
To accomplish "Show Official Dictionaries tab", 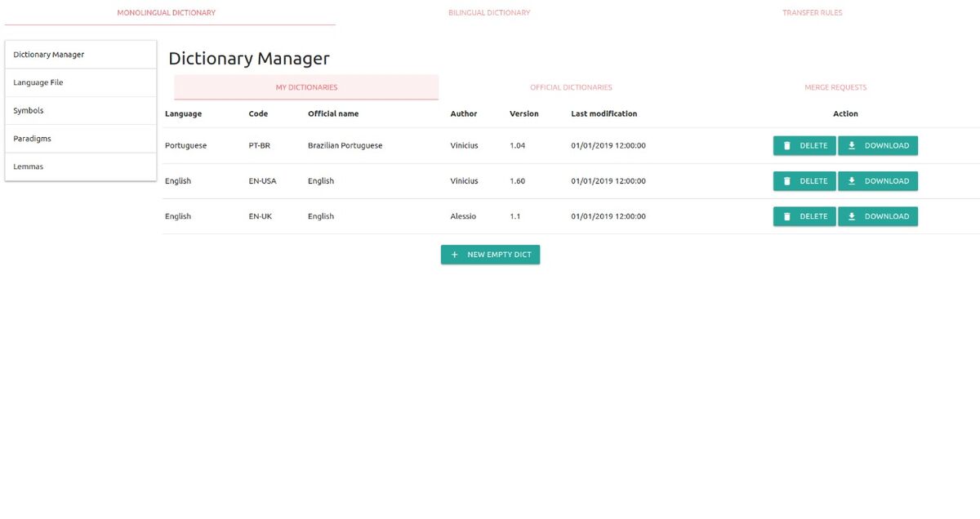I will point(571,87).
